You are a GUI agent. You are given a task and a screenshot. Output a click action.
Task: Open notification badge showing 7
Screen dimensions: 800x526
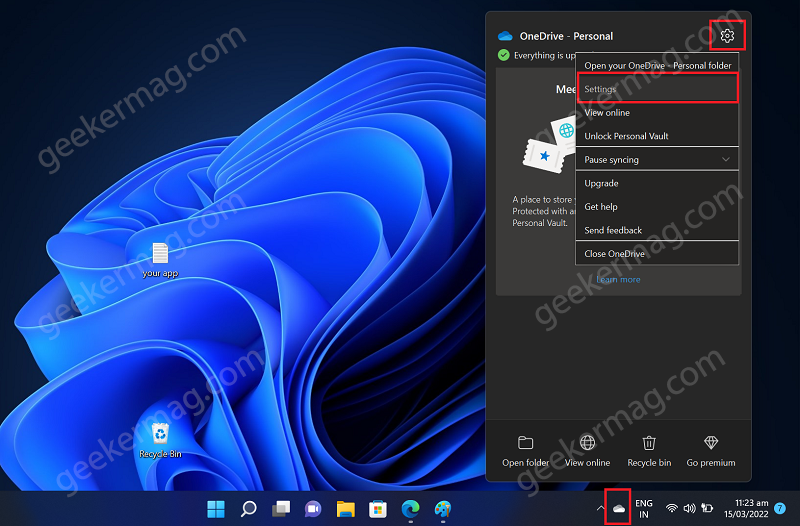[780, 508]
